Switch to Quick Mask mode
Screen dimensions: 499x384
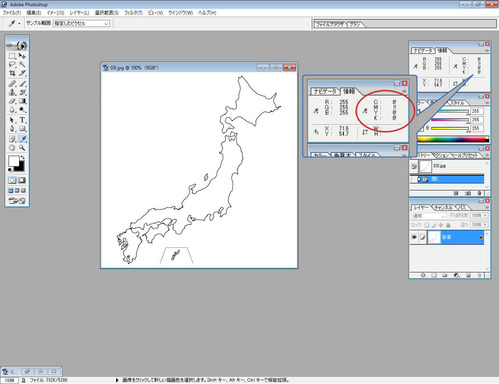point(22,180)
